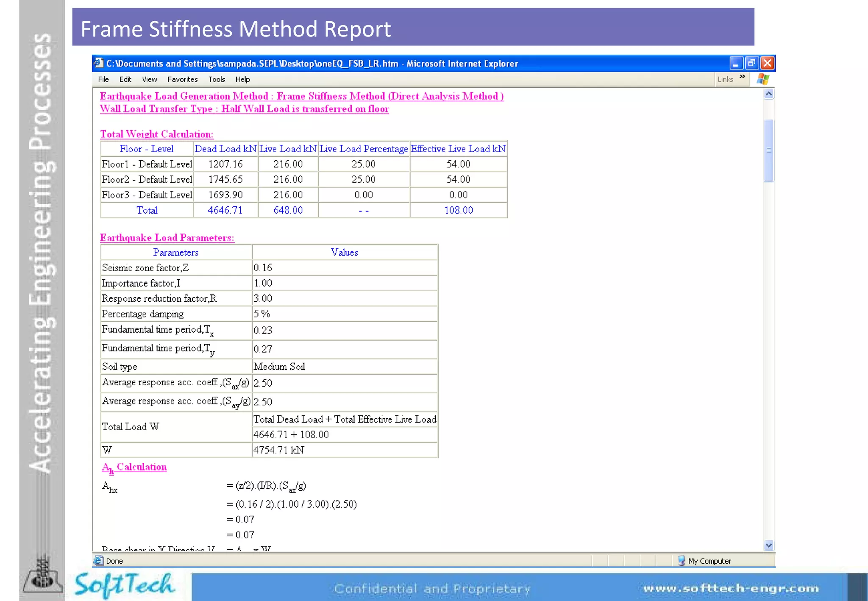This screenshot has width=868, height=601.
Task: Click the My Computer zone icon
Action: pyautogui.click(x=681, y=561)
